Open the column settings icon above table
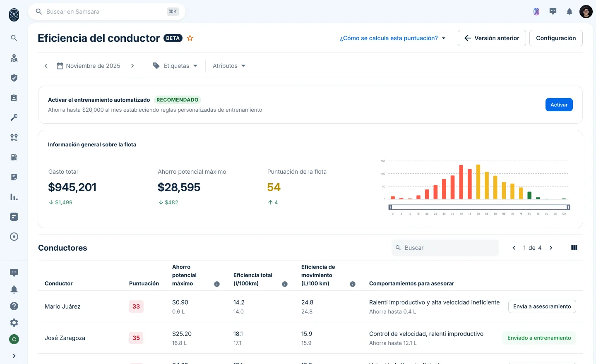596x364 pixels. (x=574, y=248)
